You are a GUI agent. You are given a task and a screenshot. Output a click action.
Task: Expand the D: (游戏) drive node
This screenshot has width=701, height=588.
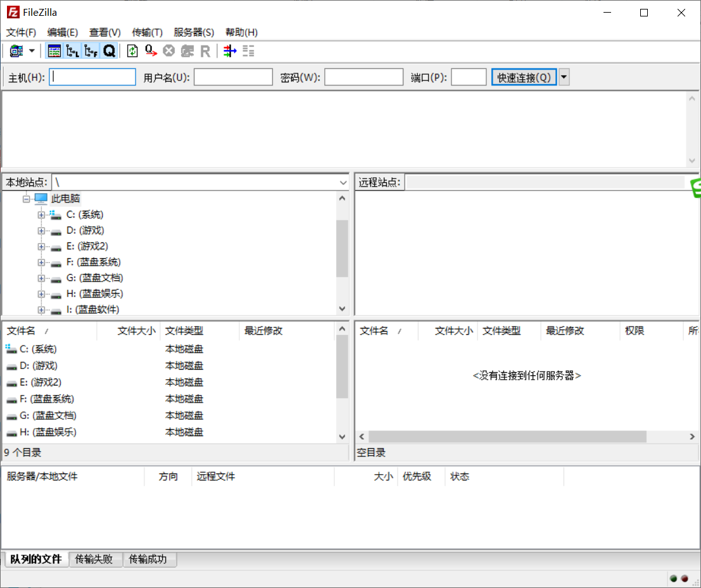click(41, 230)
